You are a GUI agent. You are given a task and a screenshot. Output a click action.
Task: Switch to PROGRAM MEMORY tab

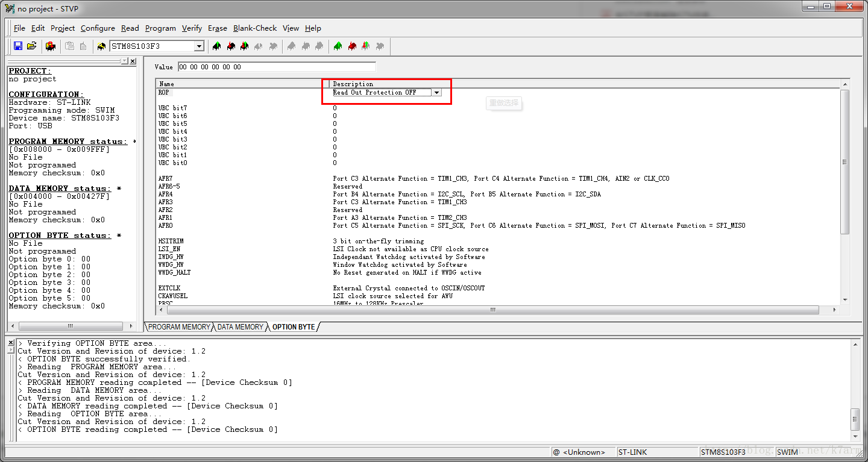[179, 326]
